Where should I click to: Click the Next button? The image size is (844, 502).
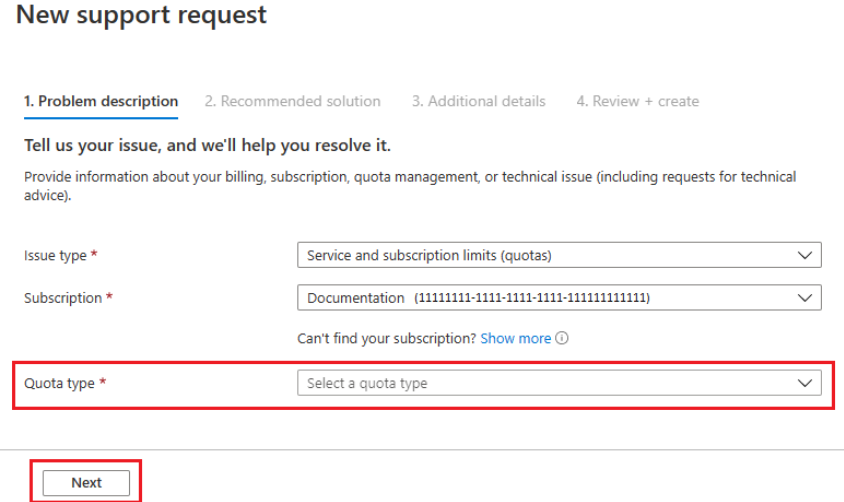click(x=86, y=483)
